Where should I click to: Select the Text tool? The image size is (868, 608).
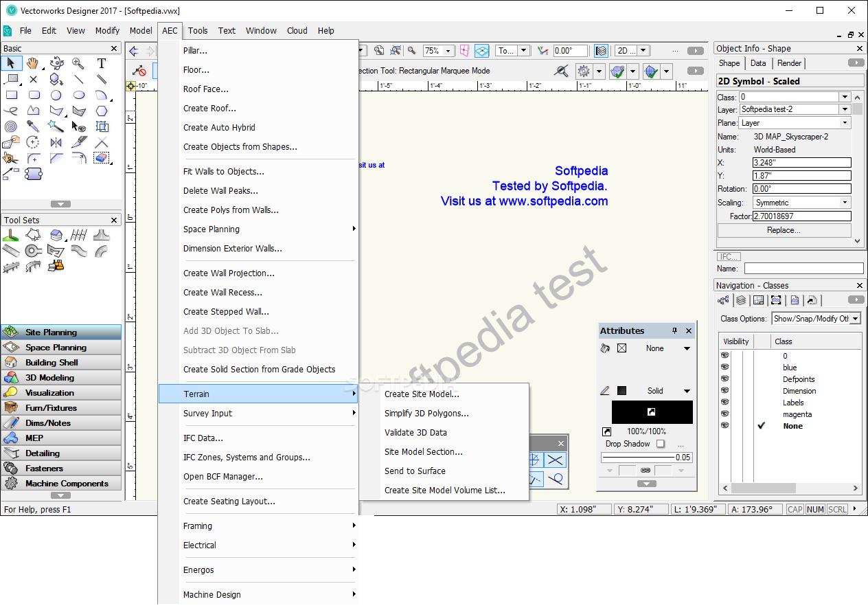[x=102, y=63]
